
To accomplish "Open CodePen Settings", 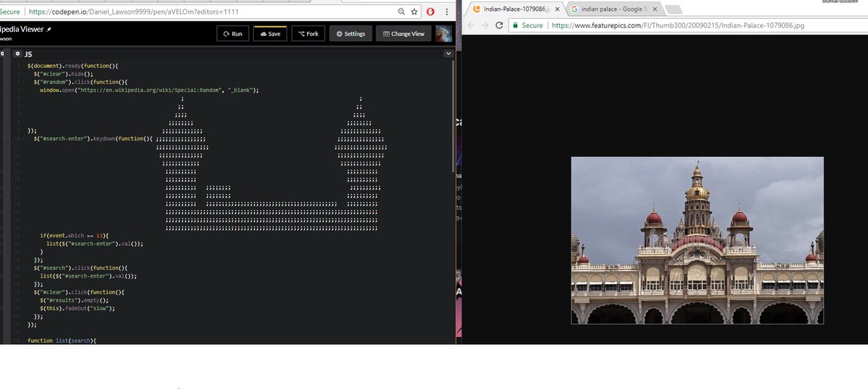I will pyautogui.click(x=351, y=34).
